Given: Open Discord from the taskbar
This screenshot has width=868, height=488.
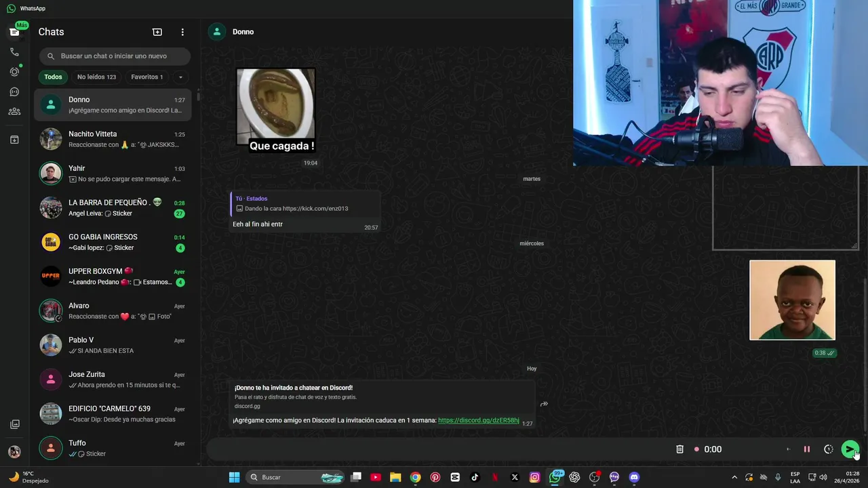Looking at the screenshot, I should (x=634, y=477).
